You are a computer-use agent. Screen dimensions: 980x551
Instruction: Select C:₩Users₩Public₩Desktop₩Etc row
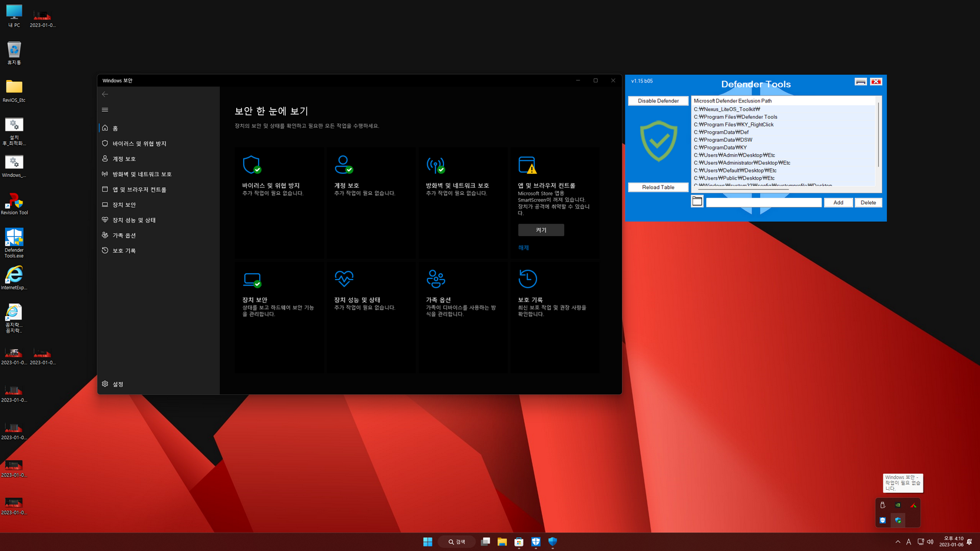click(783, 178)
